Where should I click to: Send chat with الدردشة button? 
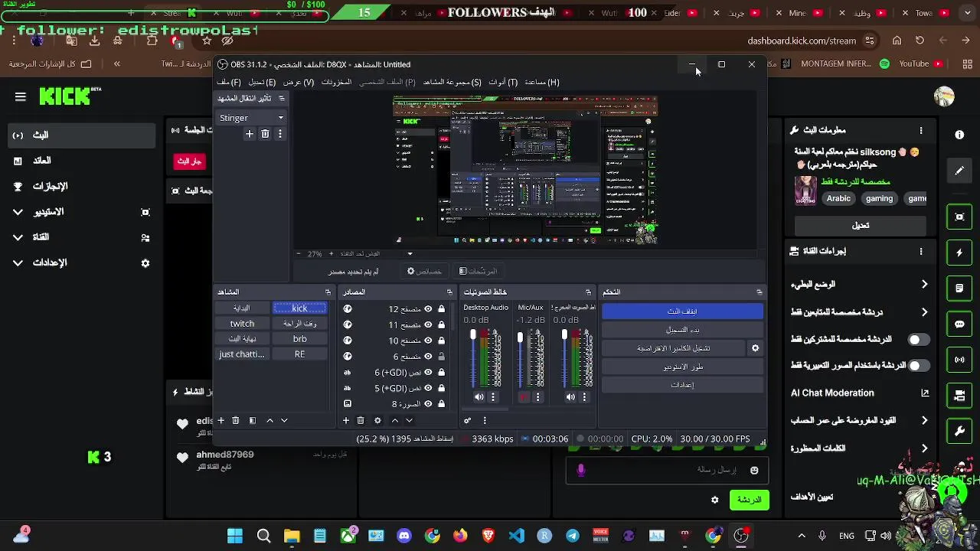tap(749, 500)
